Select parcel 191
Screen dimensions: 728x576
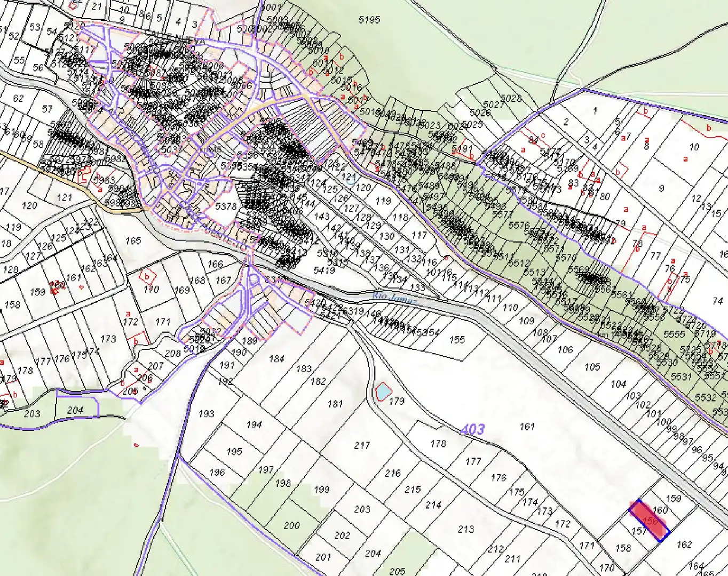click(x=227, y=365)
